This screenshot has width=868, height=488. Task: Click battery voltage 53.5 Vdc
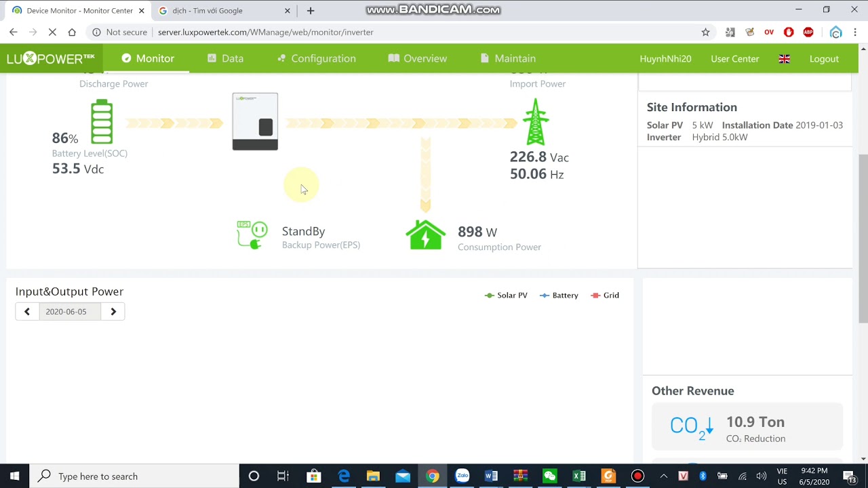tap(78, 169)
